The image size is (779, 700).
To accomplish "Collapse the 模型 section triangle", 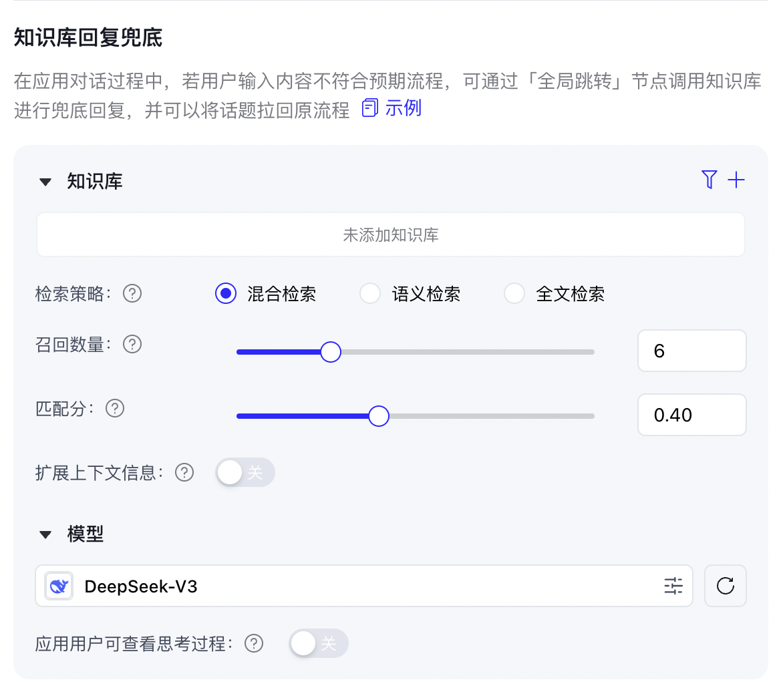I will [45, 534].
